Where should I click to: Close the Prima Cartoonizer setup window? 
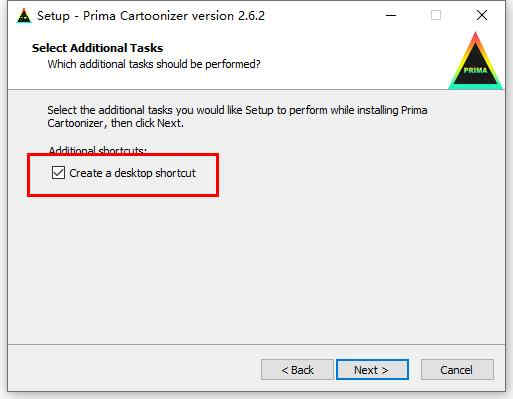482,15
